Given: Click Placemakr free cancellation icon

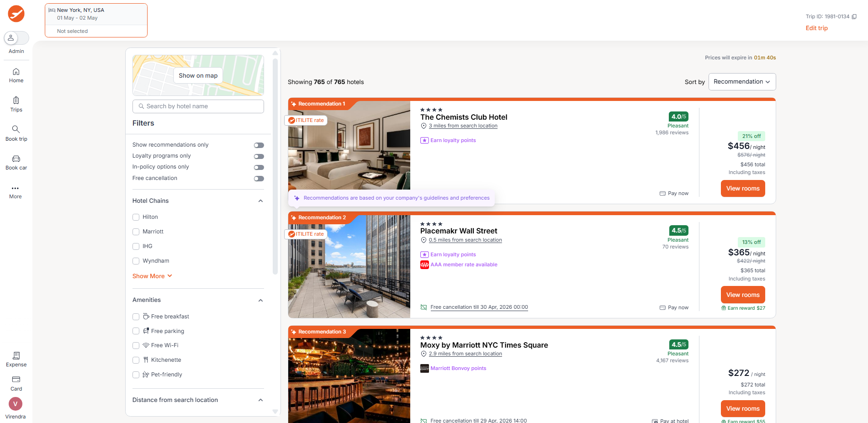Looking at the screenshot, I should pos(423,307).
